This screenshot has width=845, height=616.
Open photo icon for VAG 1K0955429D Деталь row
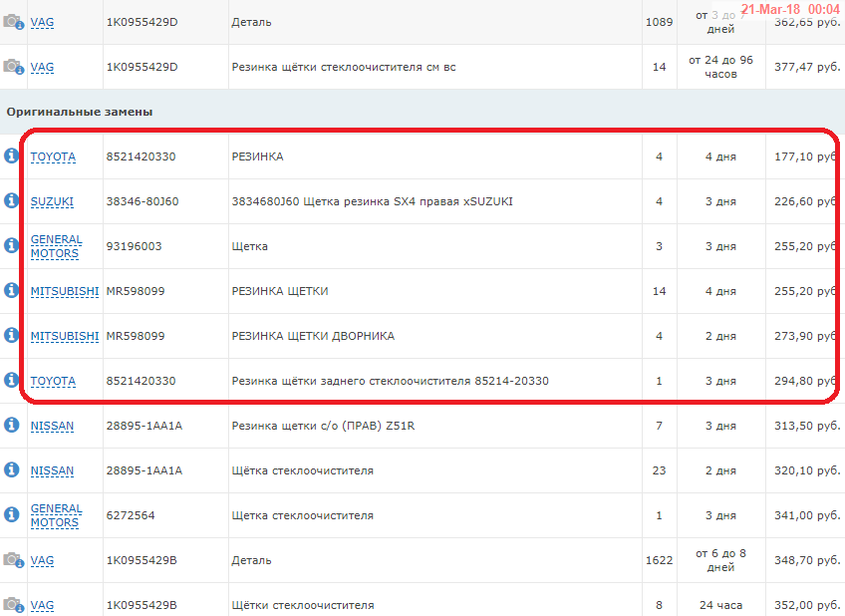[x=13, y=22]
